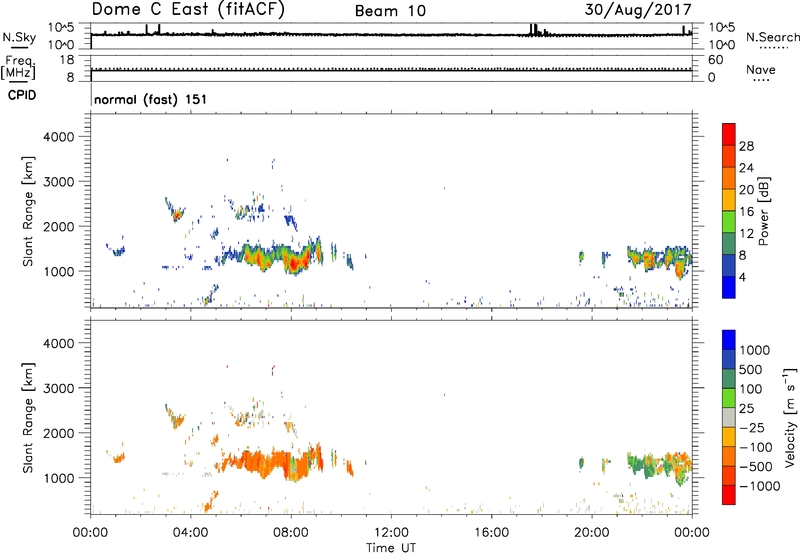Click the blue top of the velocity colorbar
The height and width of the screenshot is (554, 800).
point(729,340)
